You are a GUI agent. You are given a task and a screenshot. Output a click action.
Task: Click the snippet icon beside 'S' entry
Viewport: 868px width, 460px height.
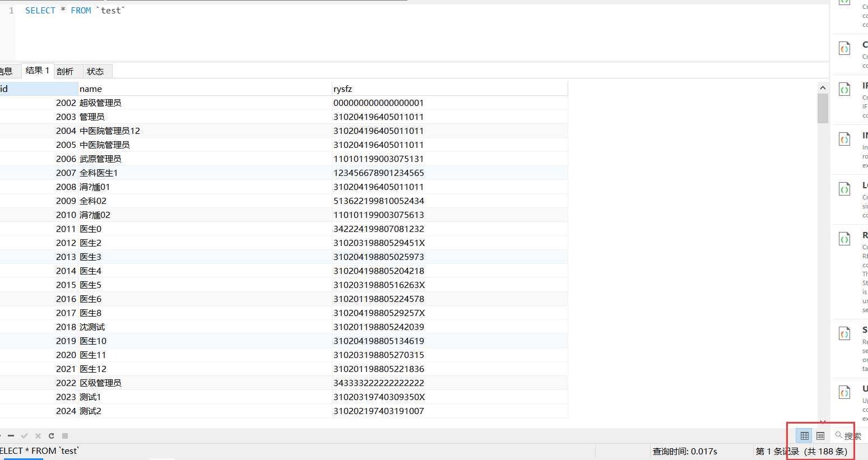(844, 333)
